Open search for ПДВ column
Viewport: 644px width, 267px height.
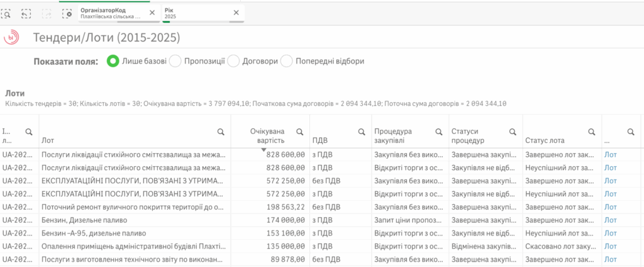(362, 132)
